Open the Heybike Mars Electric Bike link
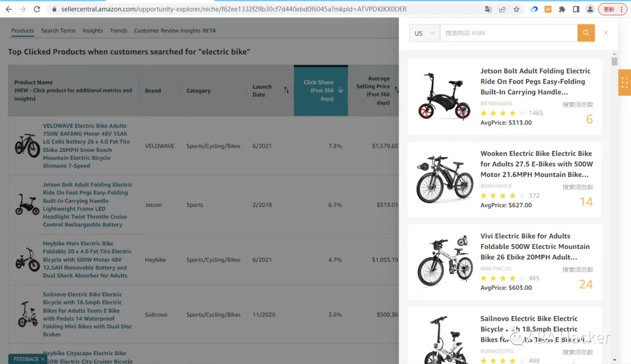Screen dimensions: 631x364 click(87, 259)
